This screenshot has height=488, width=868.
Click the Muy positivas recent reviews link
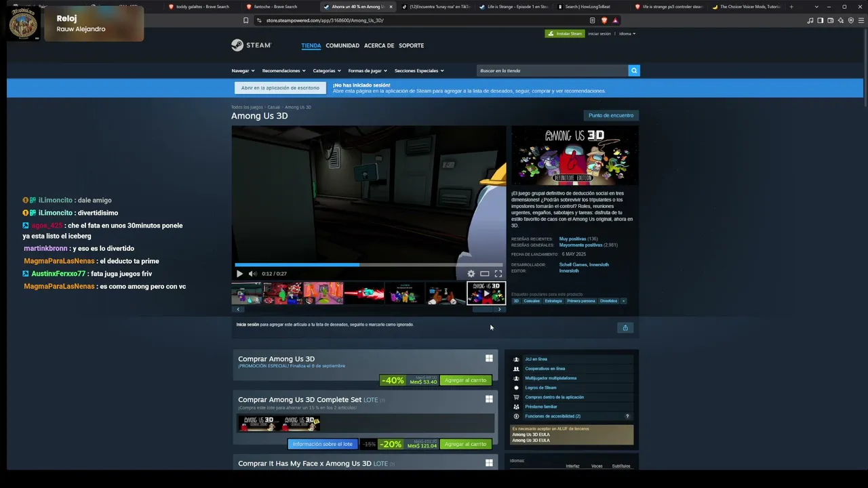click(x=572, y=239)
